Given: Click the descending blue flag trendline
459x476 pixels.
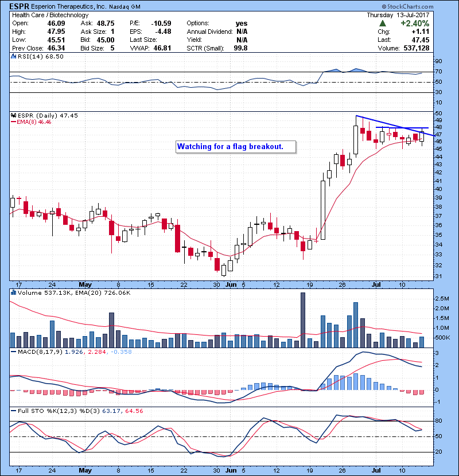Looking at the screenshot, I should (x=395, y=126).
